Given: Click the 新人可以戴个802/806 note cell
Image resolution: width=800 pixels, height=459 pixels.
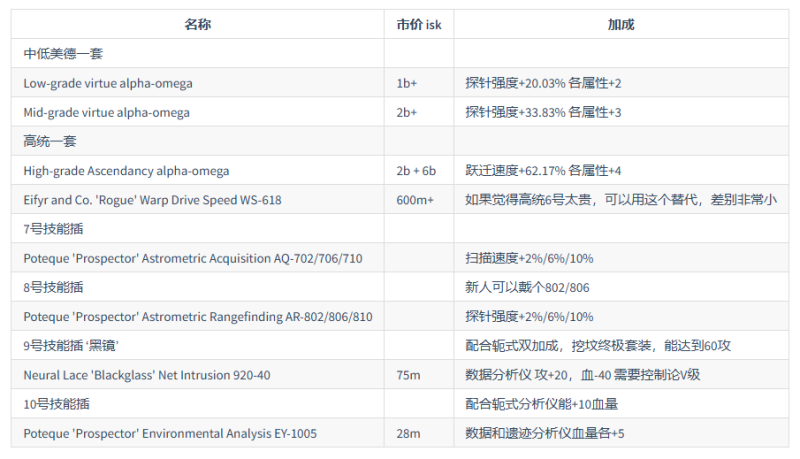Looking at the screenshot, I should tap(526, 287).
